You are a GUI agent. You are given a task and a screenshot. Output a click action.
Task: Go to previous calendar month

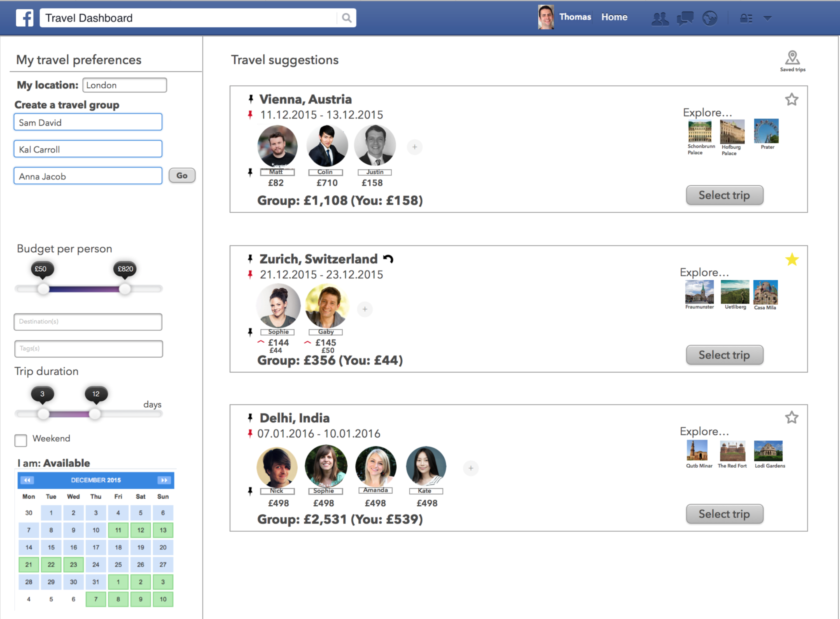[27, 480]
